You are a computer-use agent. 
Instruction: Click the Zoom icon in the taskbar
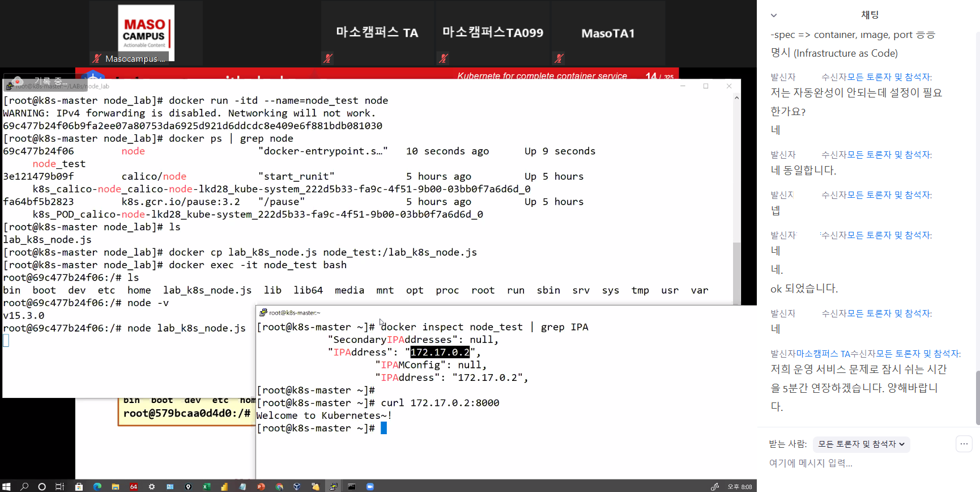370,486
